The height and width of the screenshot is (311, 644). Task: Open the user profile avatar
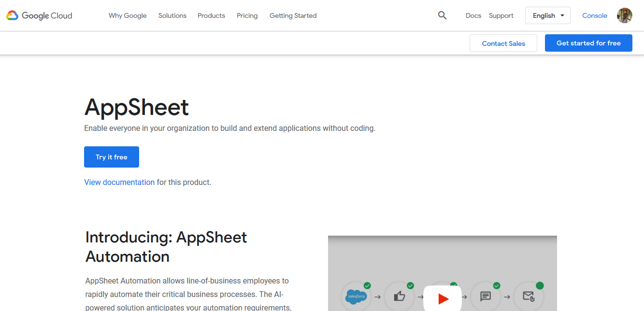coord(625,15)
